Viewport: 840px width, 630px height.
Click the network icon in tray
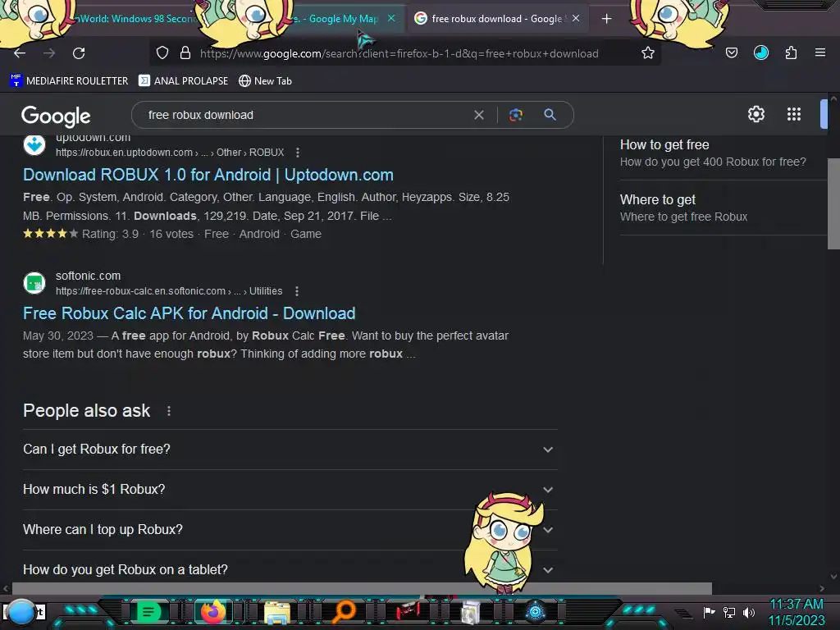pos(729,612)
